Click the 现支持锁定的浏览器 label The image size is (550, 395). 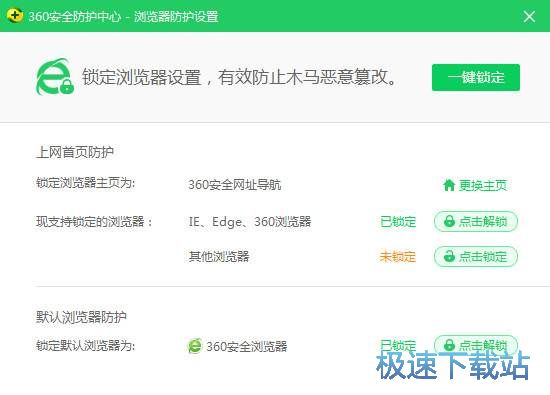pyautogui.click(x=94, y=222)
